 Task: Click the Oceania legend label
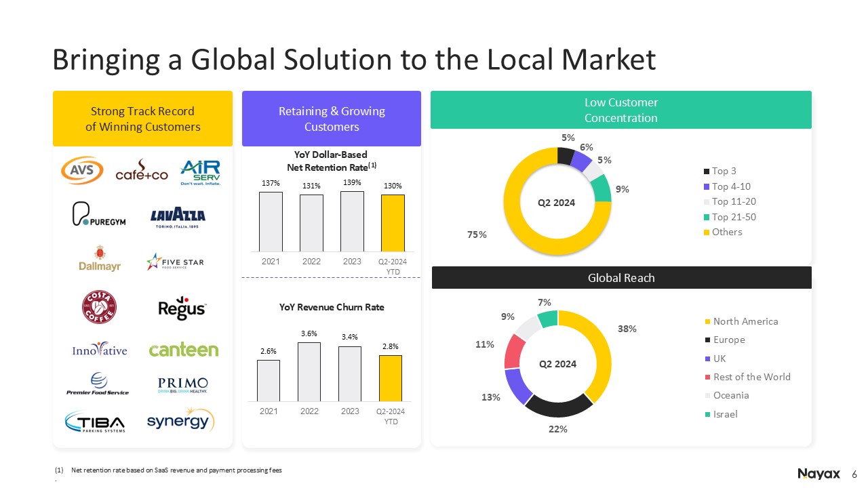click(x=731, y=395)
